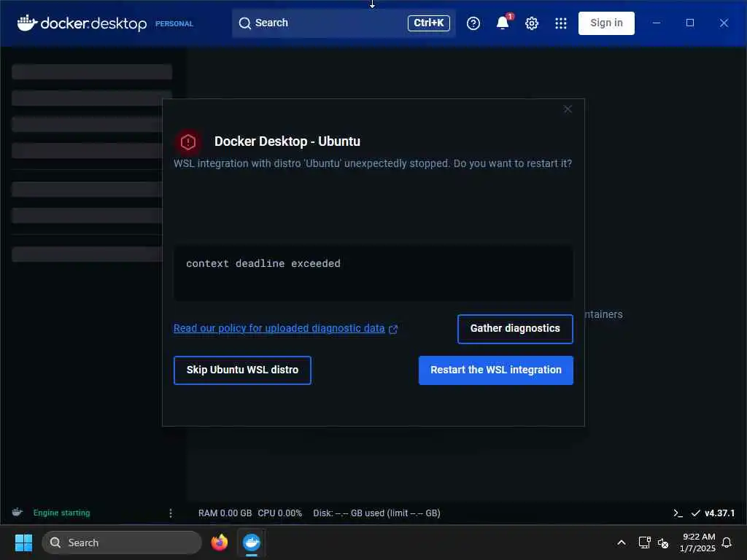Show hidden system tray icons chevron
The height and width of the screenshot is (560, 747).
point(622,542)
